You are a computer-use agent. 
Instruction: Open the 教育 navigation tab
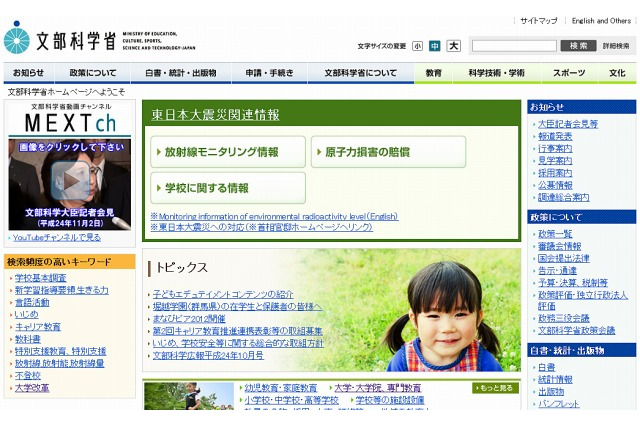[433, 73]
